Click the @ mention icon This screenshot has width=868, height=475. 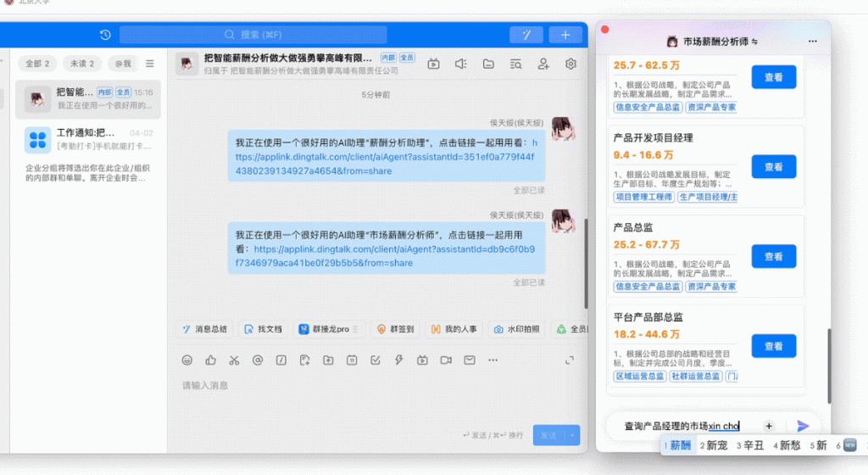pyautogui.click(x=258, y=360)
